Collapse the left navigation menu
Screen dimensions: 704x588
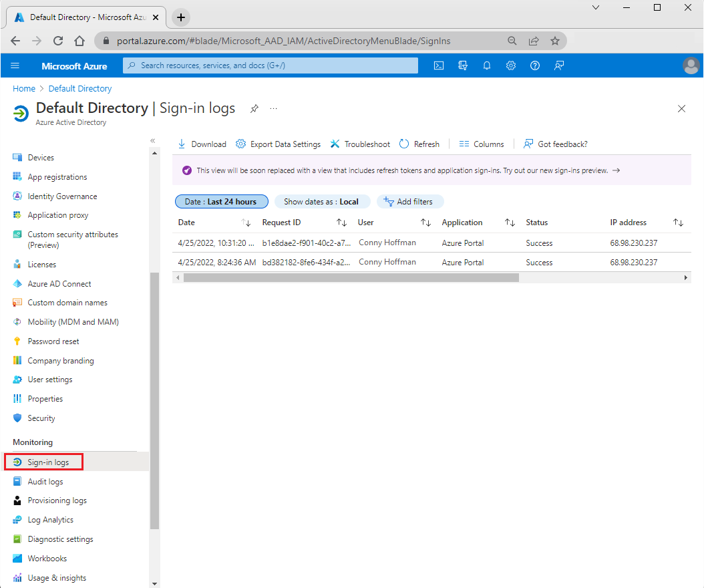pos(153,140)
